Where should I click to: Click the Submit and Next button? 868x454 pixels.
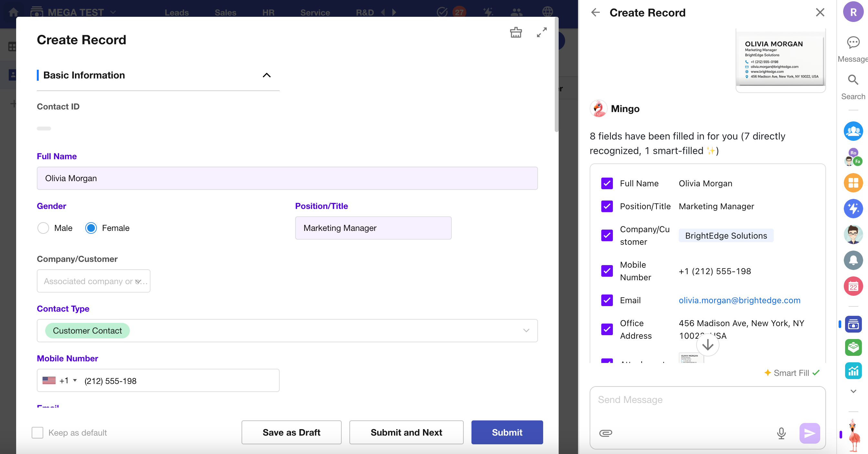406,432
